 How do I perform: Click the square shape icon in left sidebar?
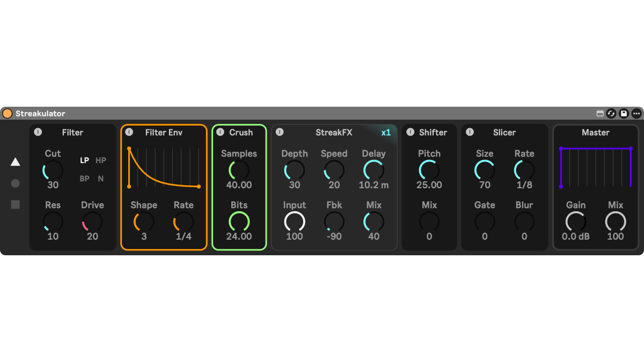coord(16,204)
